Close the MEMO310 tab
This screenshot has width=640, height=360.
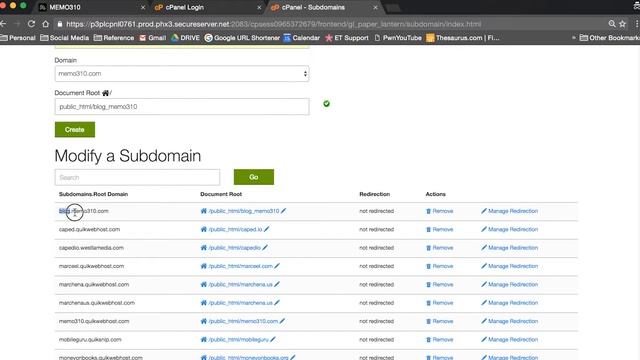coord(142,7)
